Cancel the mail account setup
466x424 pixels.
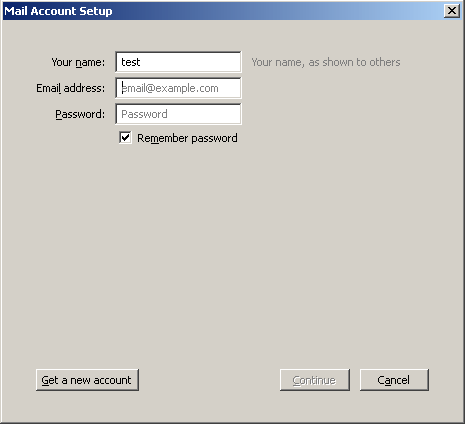[x=394, y=380]
